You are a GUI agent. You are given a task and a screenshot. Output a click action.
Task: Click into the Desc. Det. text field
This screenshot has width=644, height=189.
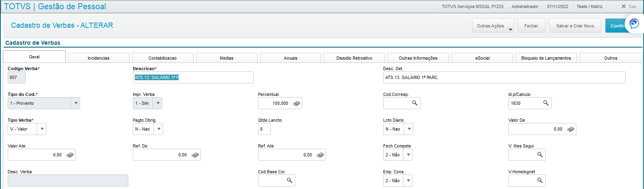point(504,77)
